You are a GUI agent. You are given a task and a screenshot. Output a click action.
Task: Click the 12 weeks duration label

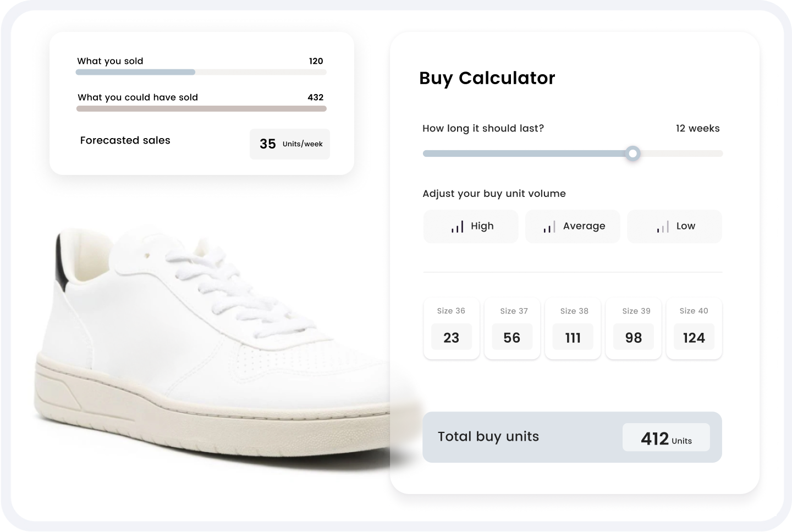(697, 128)
